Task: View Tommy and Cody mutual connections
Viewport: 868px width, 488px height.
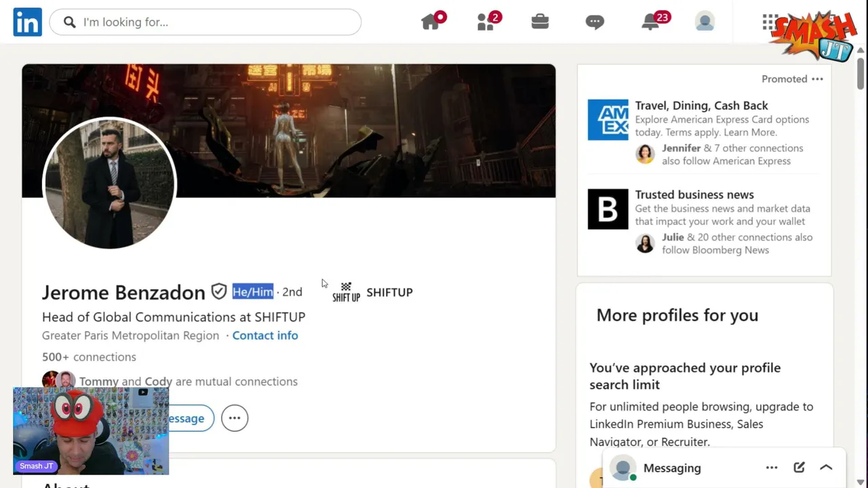Action: point(189,382)
